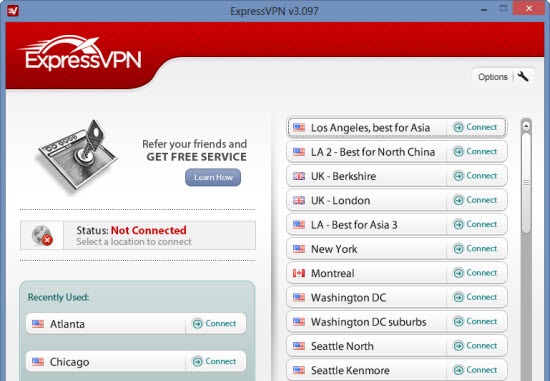Click the UK flag beside UK - London
550x381 pixels.
(x=299, y=200)
